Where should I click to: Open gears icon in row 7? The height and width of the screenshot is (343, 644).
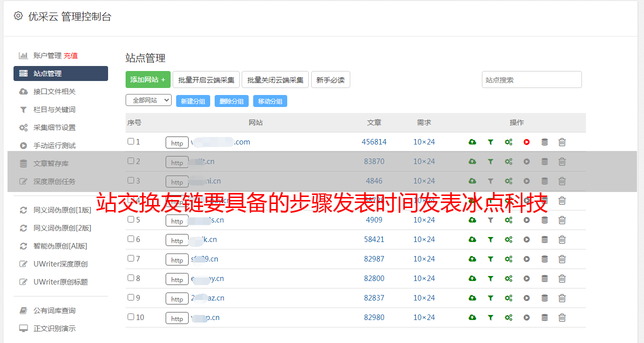point(508,259)
